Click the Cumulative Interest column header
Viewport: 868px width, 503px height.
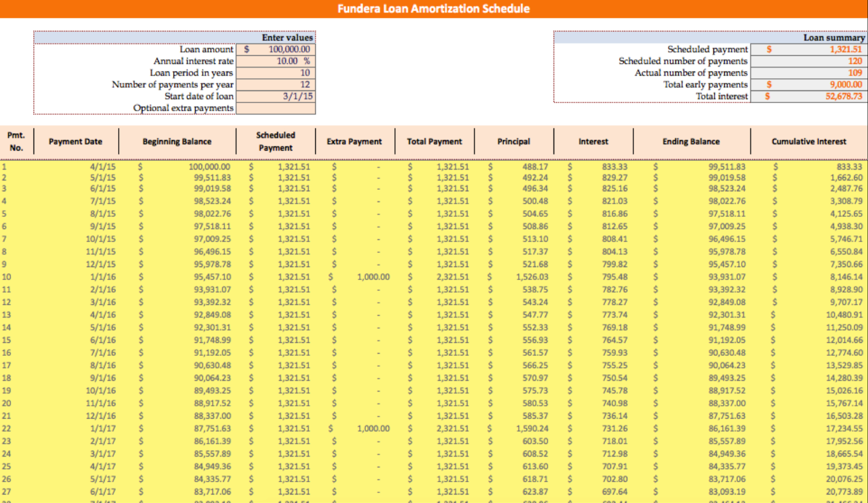pyautogui.click(x=808, y=141)
